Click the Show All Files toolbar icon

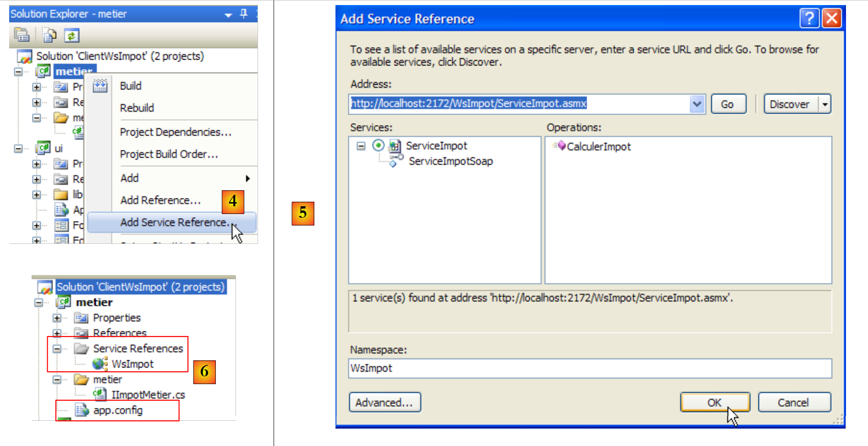coord(49,35)
